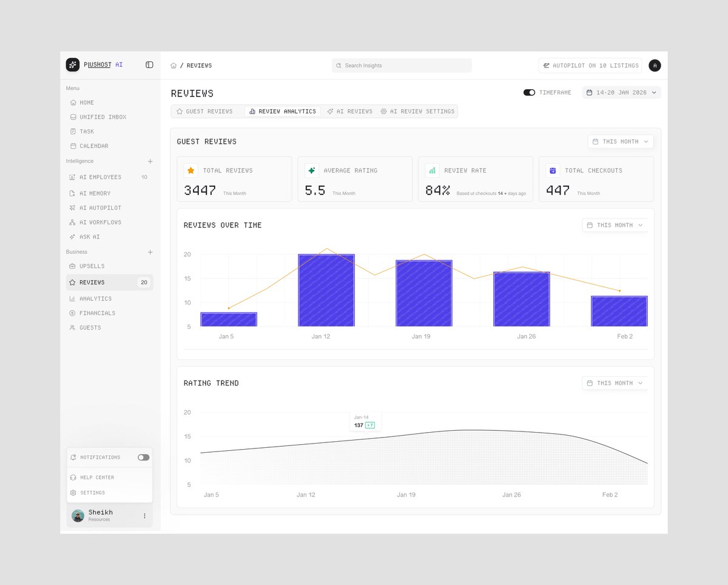Click the AI Workflows sidebar icon
Image resolution: width=728 pixels, height=585 pixels.
[73, 223]
